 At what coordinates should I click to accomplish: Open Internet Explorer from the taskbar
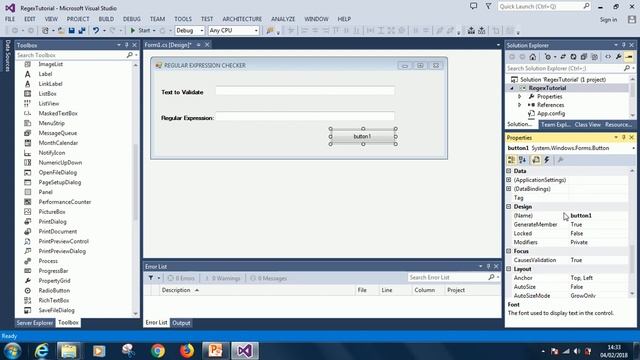pyautogui.click(x=41, y=351)
